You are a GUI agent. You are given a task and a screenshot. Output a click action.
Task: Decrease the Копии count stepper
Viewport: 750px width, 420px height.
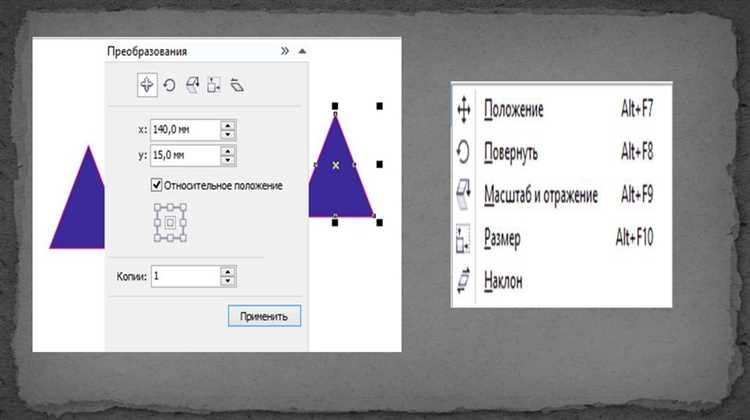(x=228, y=281)
